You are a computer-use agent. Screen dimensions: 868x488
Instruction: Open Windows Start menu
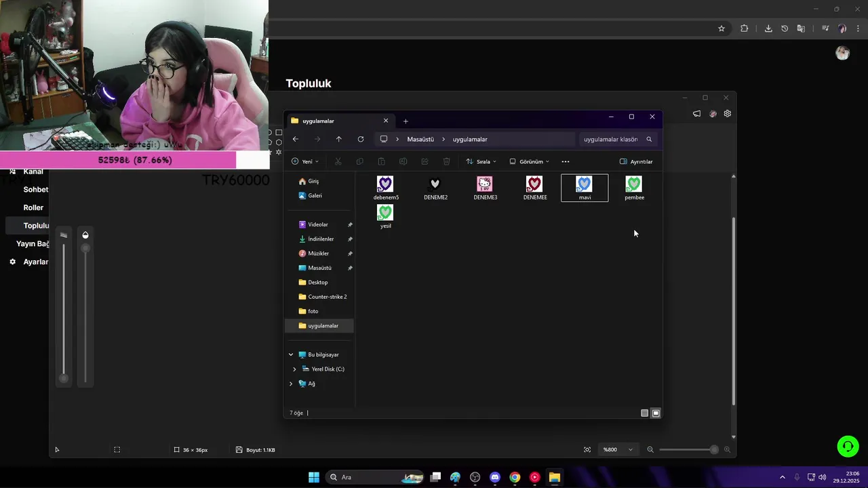coord(314,477)
